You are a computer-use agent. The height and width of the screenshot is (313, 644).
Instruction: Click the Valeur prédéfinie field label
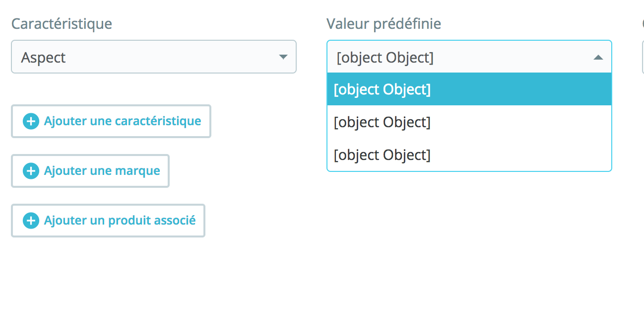point(384,23)
